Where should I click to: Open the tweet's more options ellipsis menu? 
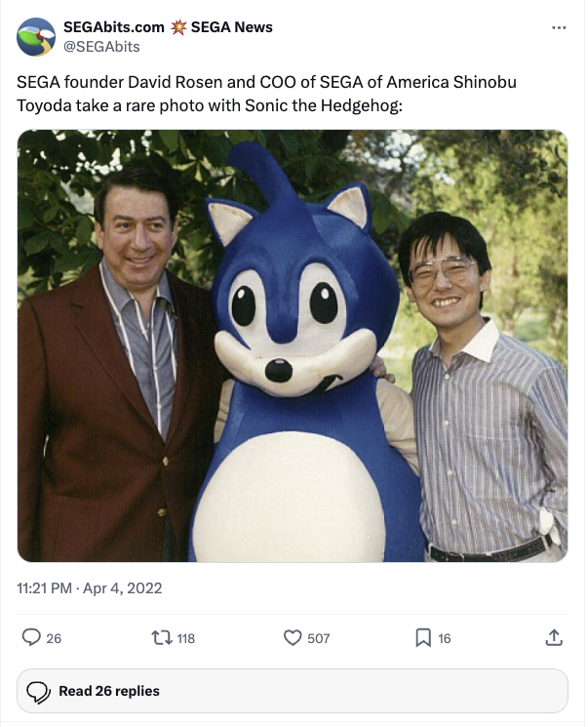click(x=559, y=27)
